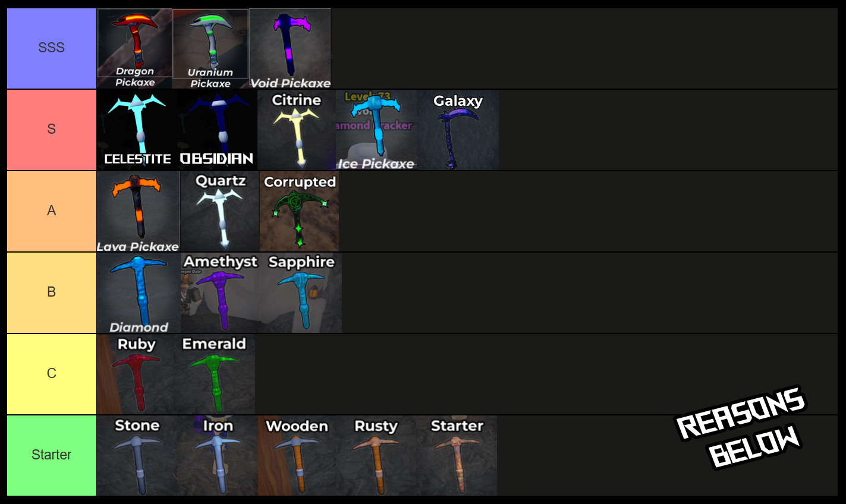The image size is (846, 504).
Task: Click the yellow C tier label
Action: point(52,374)
